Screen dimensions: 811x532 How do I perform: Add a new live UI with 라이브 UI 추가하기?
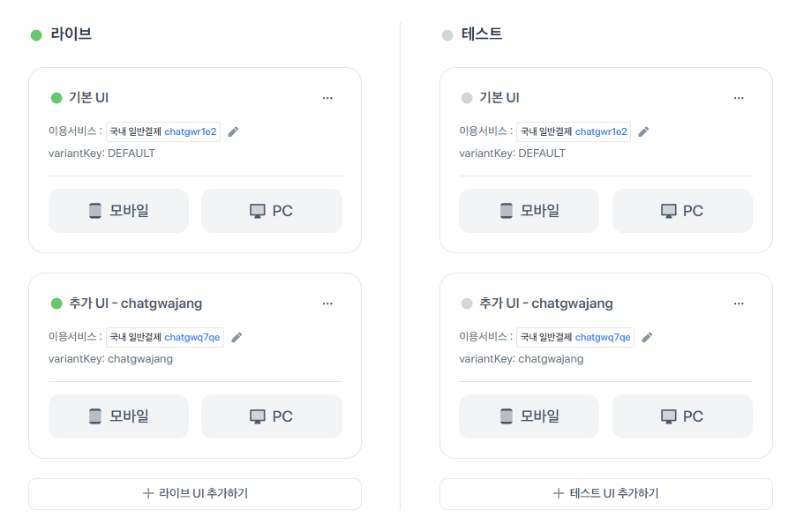coord(195,494)
